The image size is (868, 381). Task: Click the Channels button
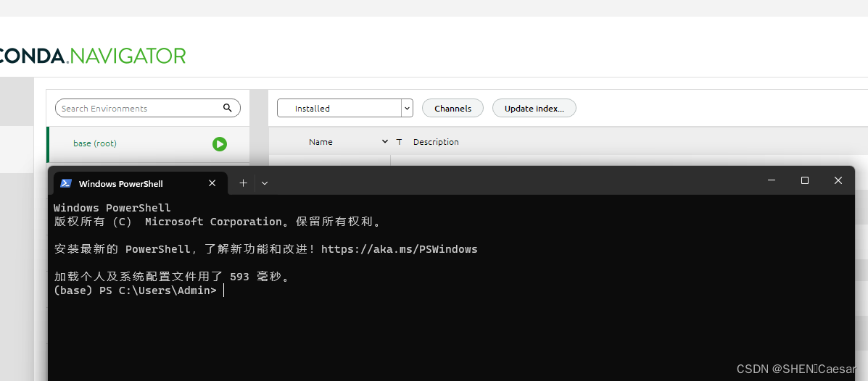point(452,108)
